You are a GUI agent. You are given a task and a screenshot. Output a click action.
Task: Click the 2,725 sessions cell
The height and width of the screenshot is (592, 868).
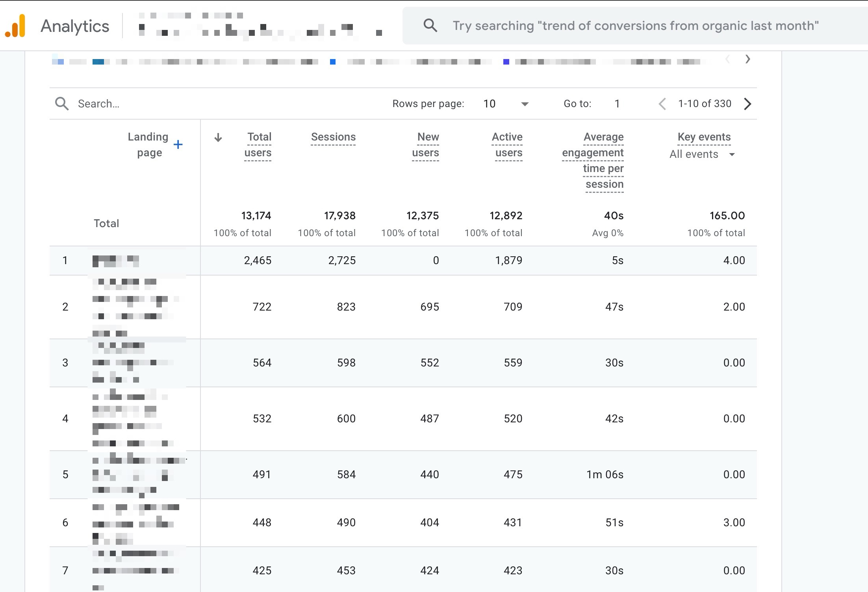pos(342,261)
